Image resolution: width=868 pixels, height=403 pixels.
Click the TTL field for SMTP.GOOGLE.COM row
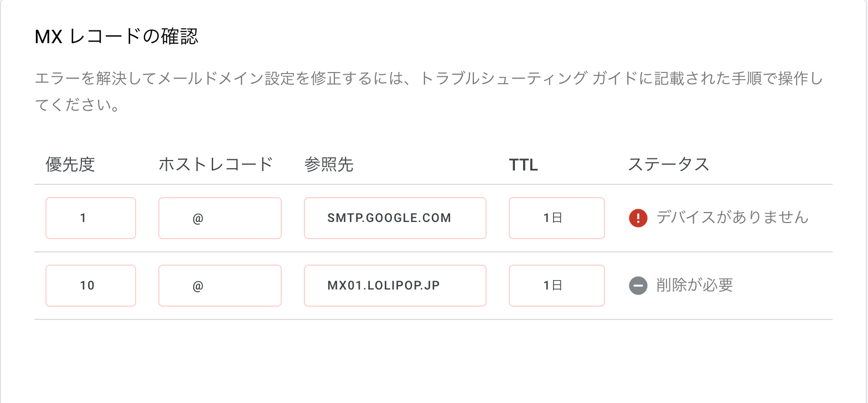click(556, 218)
